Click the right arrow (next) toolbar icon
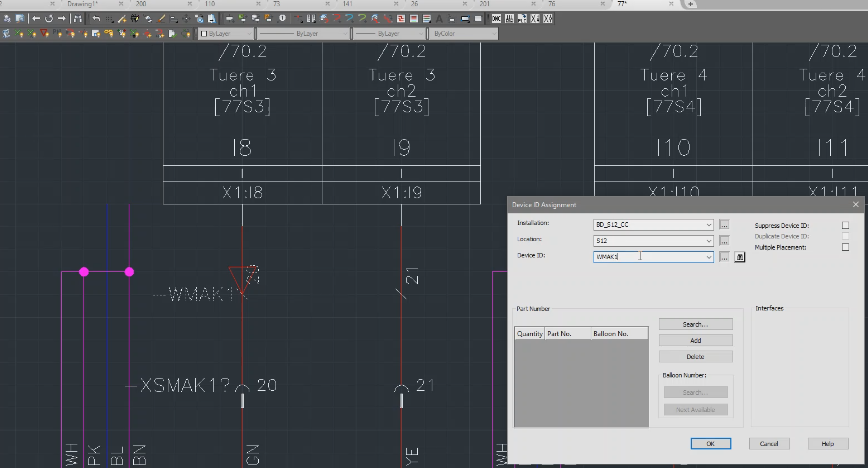This screenshot has height=468, width=868. click(x=61, y=18)
